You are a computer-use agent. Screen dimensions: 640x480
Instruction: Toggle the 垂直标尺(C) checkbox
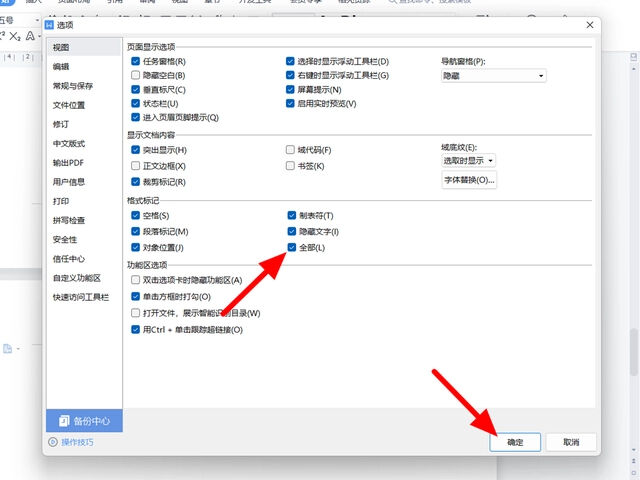[136, 89]
